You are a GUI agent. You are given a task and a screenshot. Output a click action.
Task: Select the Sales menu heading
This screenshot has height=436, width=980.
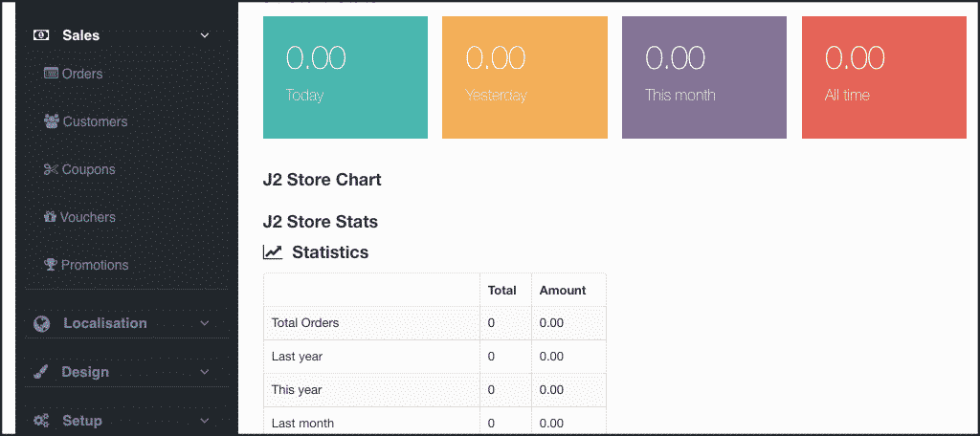point(80,35)
